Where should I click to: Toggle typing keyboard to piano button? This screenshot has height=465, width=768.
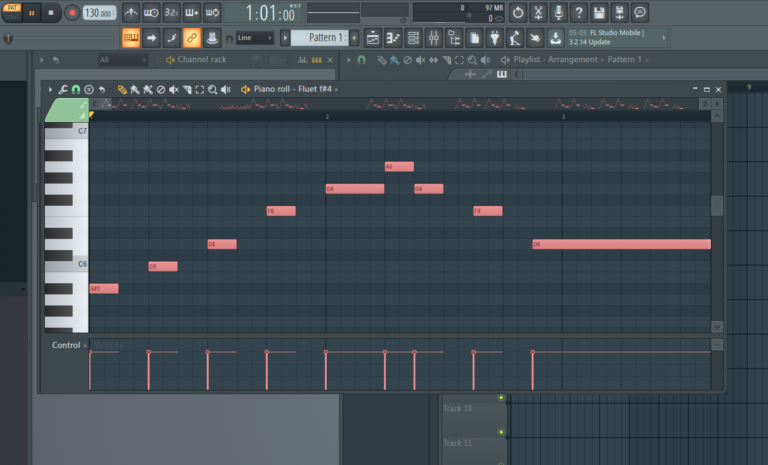tap(131, 38)
